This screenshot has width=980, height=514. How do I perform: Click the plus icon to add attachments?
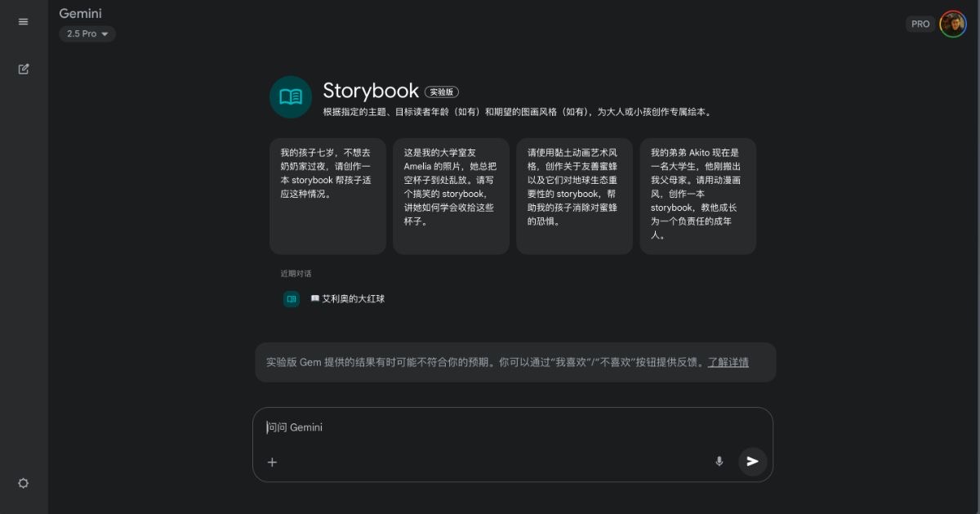272,462
